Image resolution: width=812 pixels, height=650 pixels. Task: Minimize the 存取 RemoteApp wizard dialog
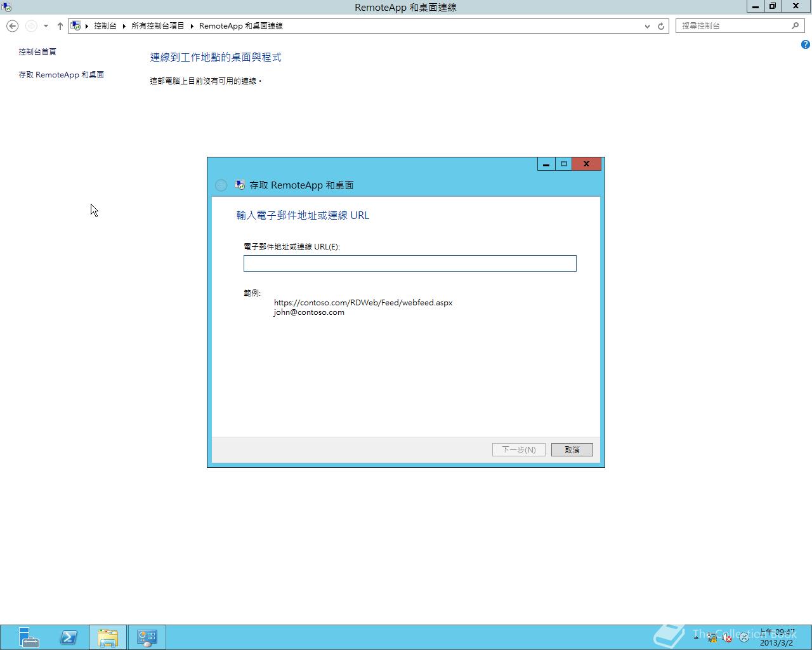[546, 164]
